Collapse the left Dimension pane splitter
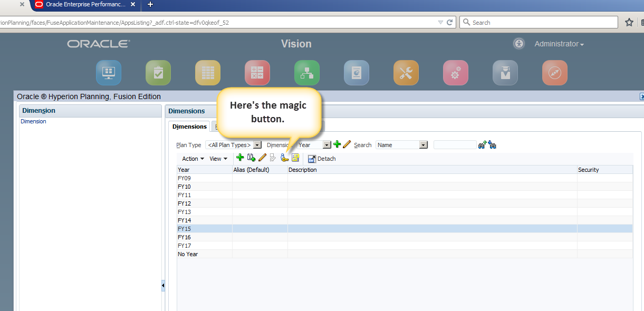Screen dimensions: 644x311 click(x=163, y=285)
